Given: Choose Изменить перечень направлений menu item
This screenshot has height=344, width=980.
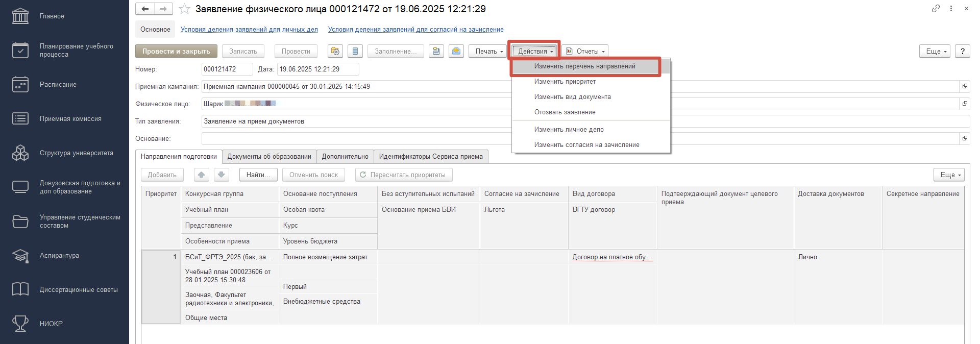Looking at the screenshot, I should coord(584,66).
